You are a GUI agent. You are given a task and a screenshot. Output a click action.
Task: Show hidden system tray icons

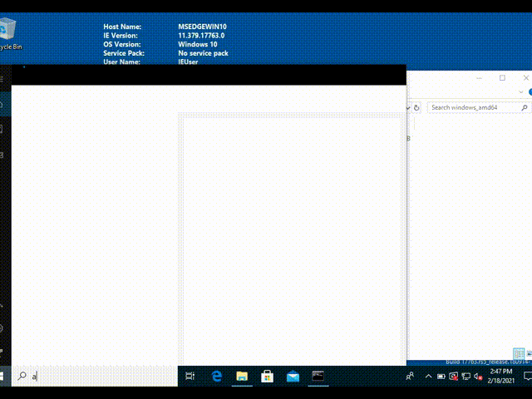[429, 376]
